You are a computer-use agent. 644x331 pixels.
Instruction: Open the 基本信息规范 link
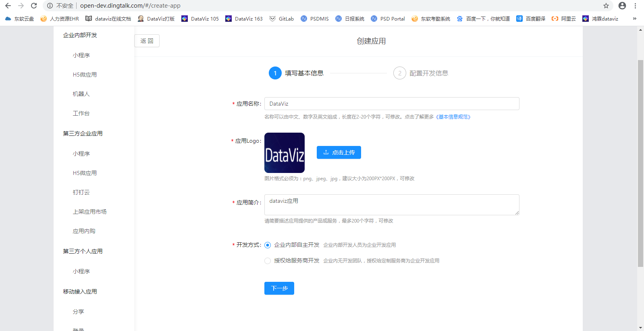point(453,117)
